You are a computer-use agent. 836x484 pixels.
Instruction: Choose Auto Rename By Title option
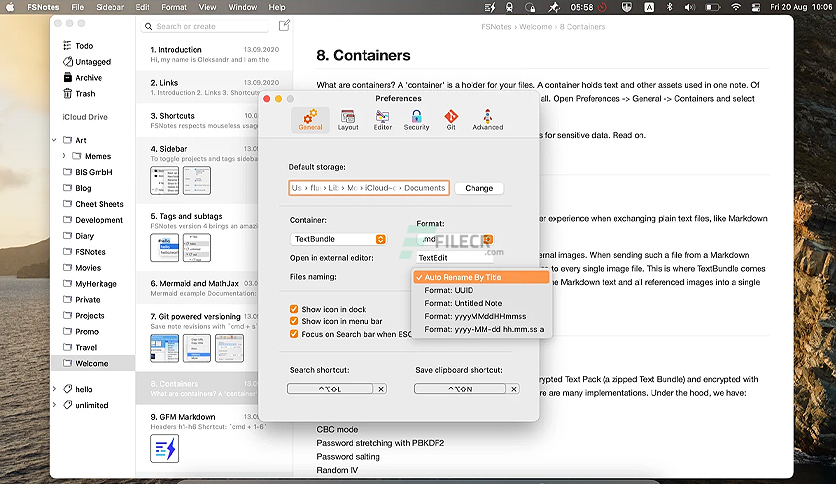[x=481, y=277]
